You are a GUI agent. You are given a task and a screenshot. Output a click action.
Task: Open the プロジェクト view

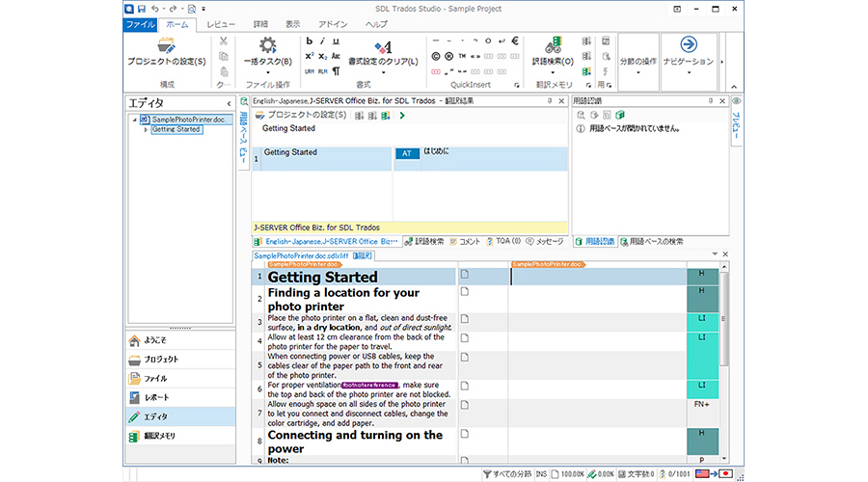coord(180,360)
